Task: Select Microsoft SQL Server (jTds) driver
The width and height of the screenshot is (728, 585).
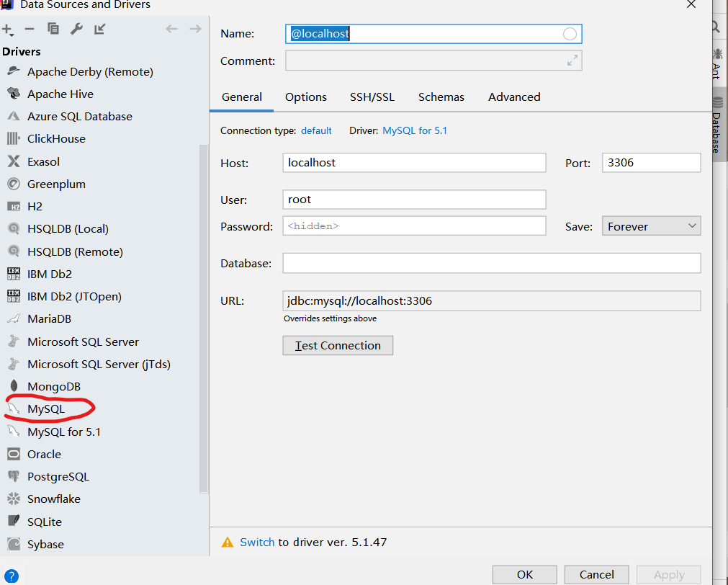Action: (100, 365)
